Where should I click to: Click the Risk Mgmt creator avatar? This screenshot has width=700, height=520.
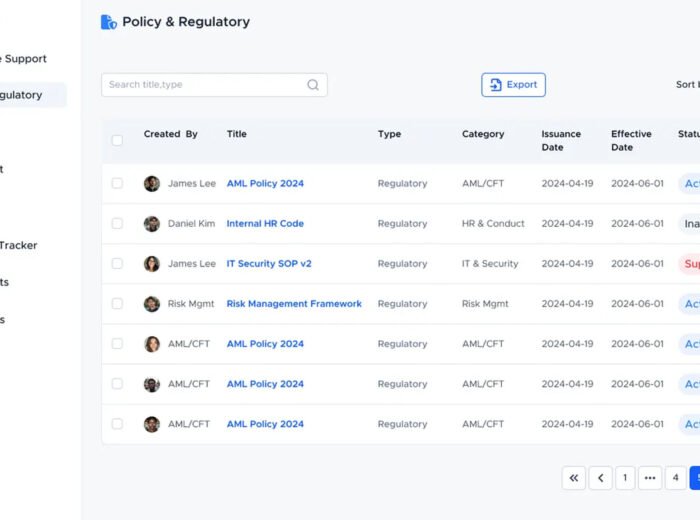point(152,304)
